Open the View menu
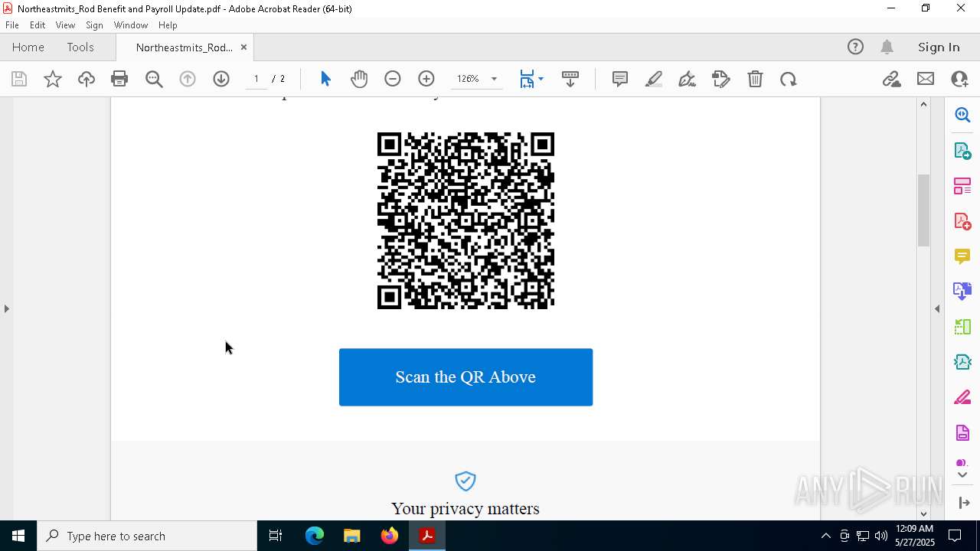Viewport: 980px width, 551px height. pyautogui.click(x=65, y=25)
